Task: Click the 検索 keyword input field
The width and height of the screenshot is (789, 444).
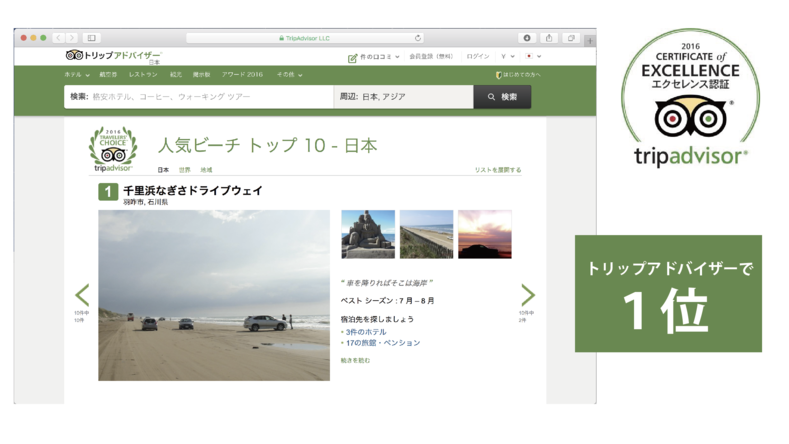Action: tap(200, 97)
